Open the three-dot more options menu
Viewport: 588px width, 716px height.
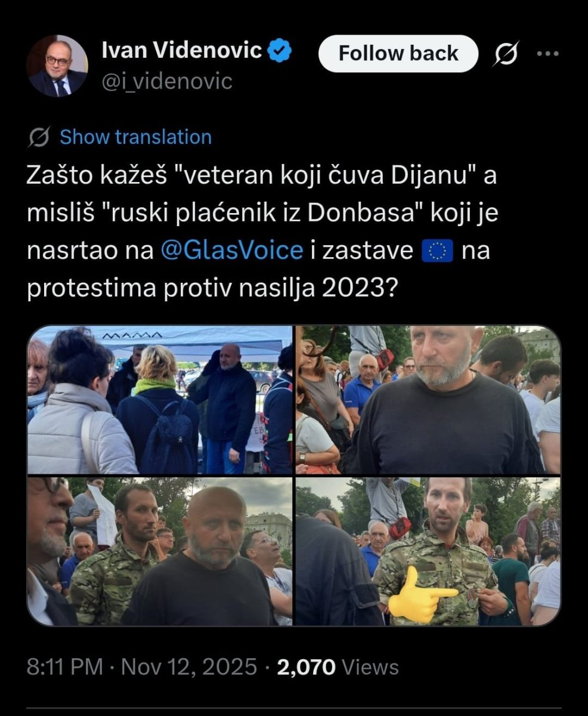547,54
